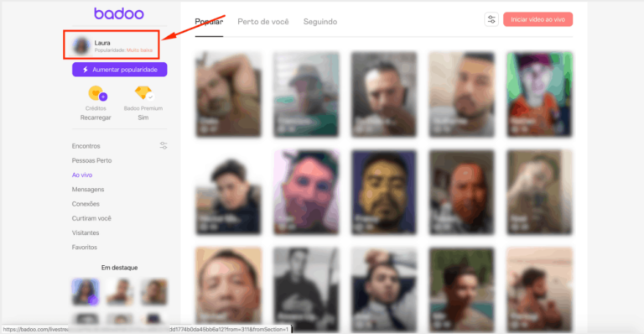The height and width of the screenshot is (334, 644).
Task: Open Encontros filter settings icon
Action: (x=164, y=145)
